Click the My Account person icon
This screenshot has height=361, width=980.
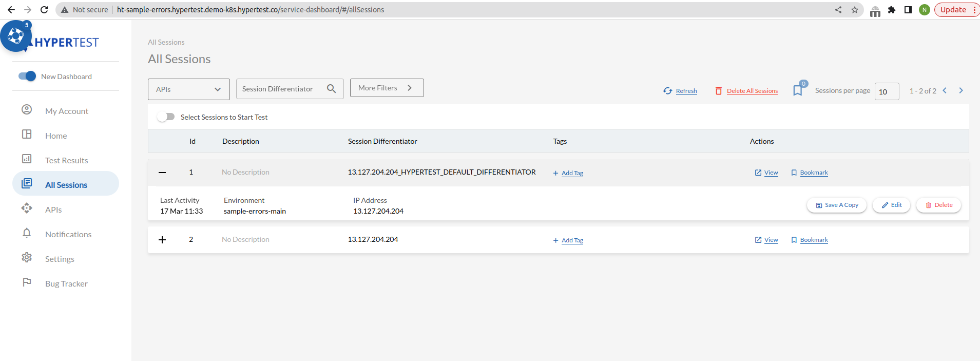coord(27,109)
